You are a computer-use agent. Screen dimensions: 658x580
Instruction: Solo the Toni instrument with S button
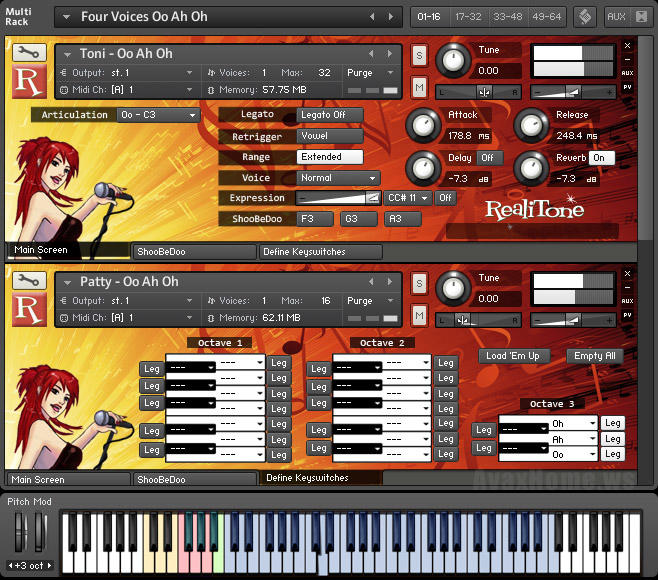pyautogui.click(x=419, y=54)
